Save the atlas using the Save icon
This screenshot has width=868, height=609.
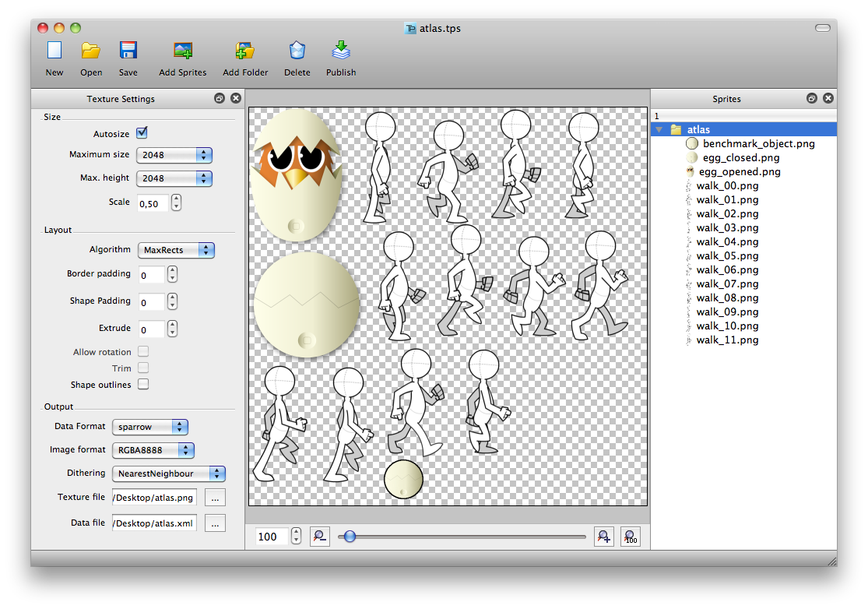click(128, 51)
